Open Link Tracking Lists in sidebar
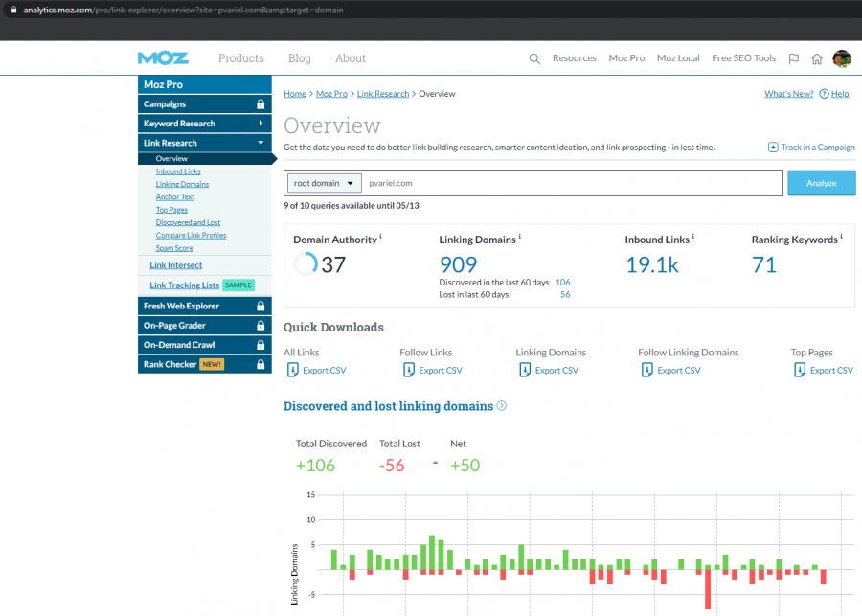The image size is (862, 616). pyautogui.click(x=184, y=285)
